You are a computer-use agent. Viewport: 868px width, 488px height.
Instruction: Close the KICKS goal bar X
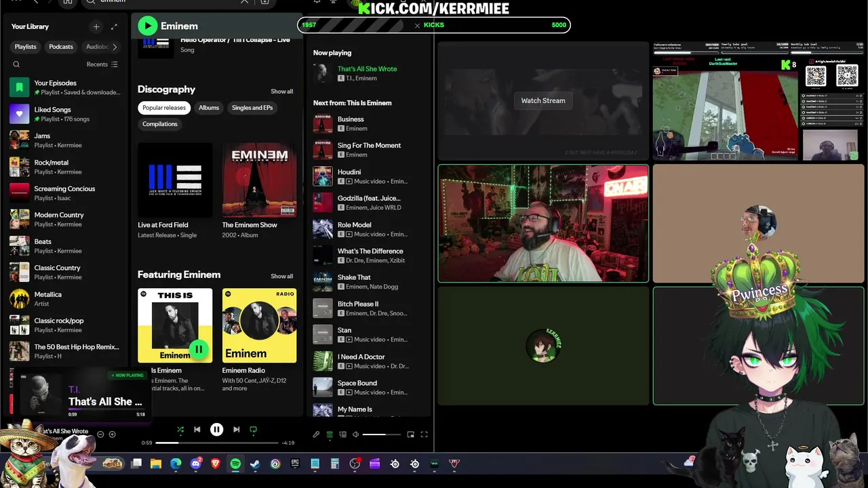tap(417, 26)
